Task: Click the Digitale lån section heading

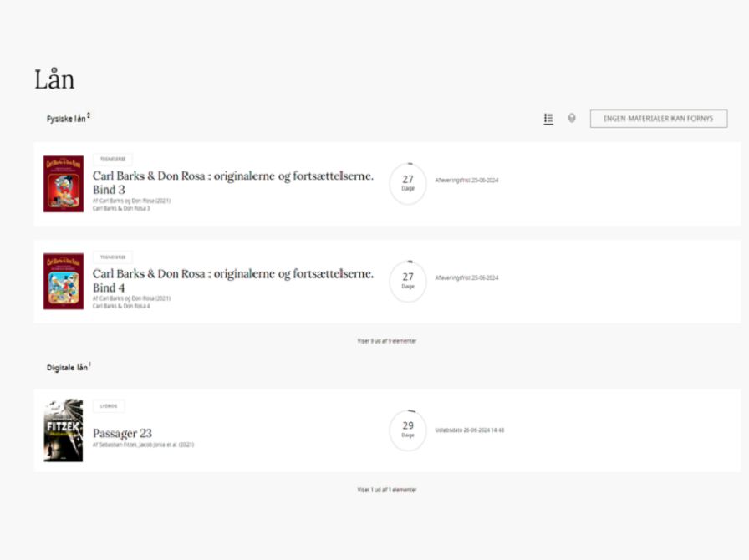Action: click(67, 367)
